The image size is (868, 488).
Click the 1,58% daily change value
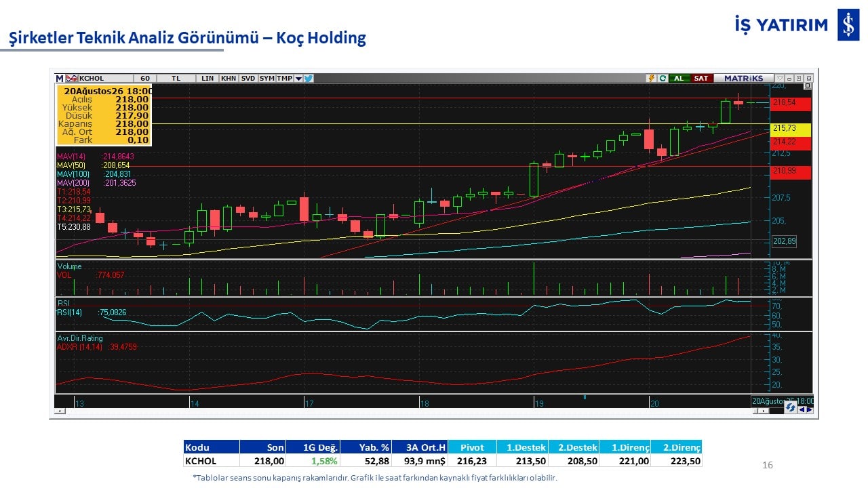click(323, 461)
